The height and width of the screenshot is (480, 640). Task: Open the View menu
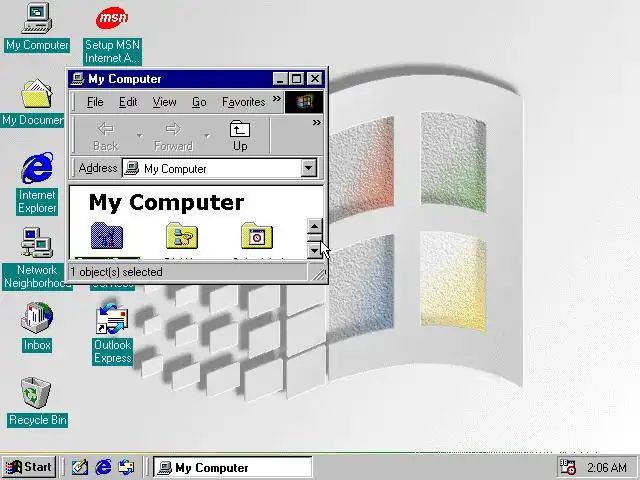click(x=164, y=102)
